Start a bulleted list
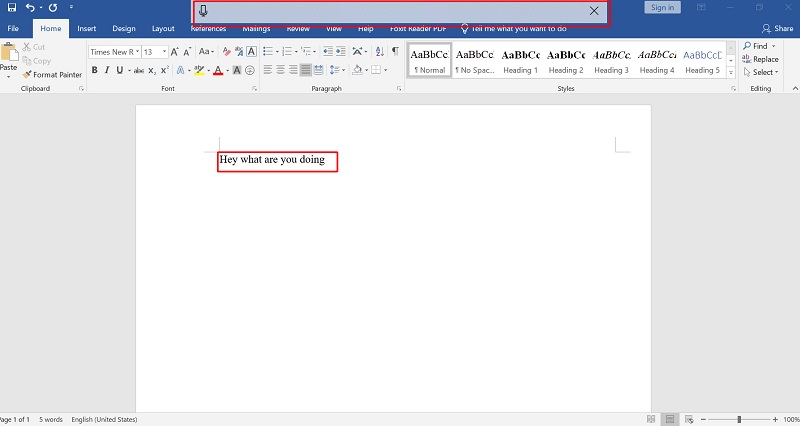Image resolution: width=800 pixels, height=426 pixels. click(268, 52)
